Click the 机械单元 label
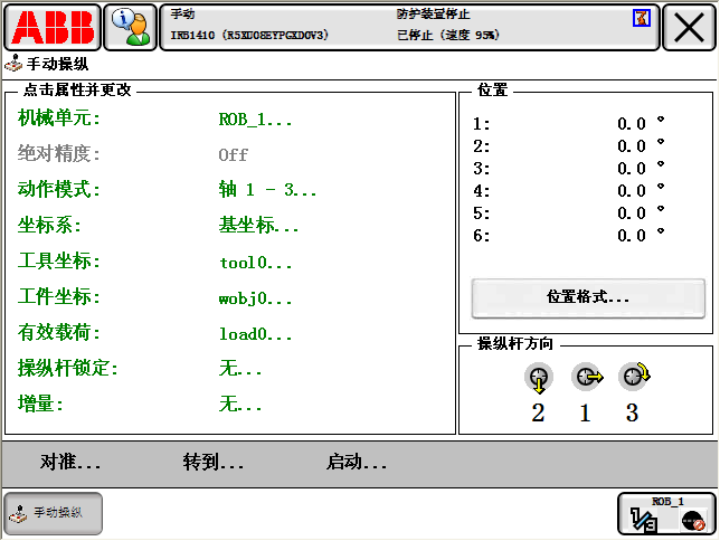Image resolution: width=720 pixels, height=542 pixels. pos(59,118)
